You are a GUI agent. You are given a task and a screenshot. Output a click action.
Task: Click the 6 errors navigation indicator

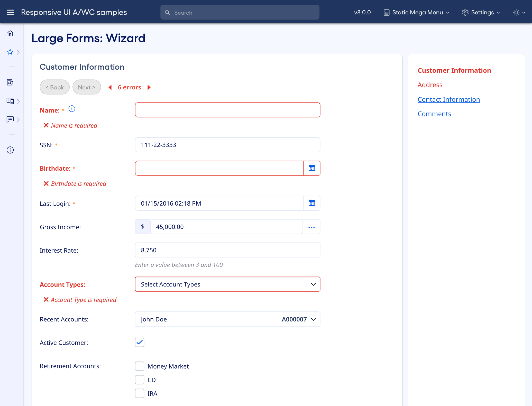tap(129, 87)
